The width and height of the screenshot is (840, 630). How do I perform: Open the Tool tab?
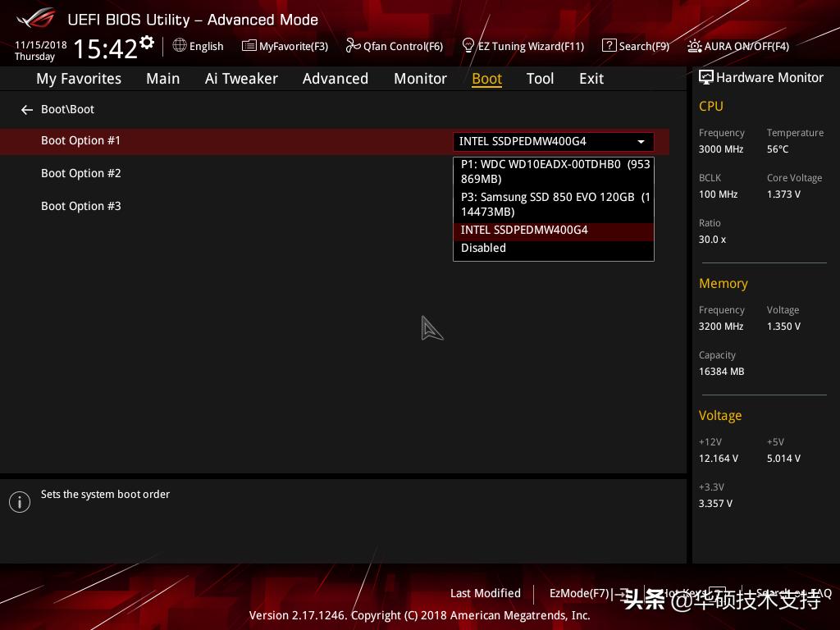tap(540, 79)
